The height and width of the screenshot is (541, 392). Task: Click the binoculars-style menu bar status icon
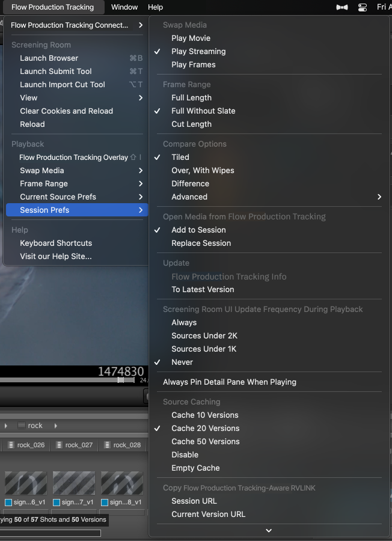342,7
